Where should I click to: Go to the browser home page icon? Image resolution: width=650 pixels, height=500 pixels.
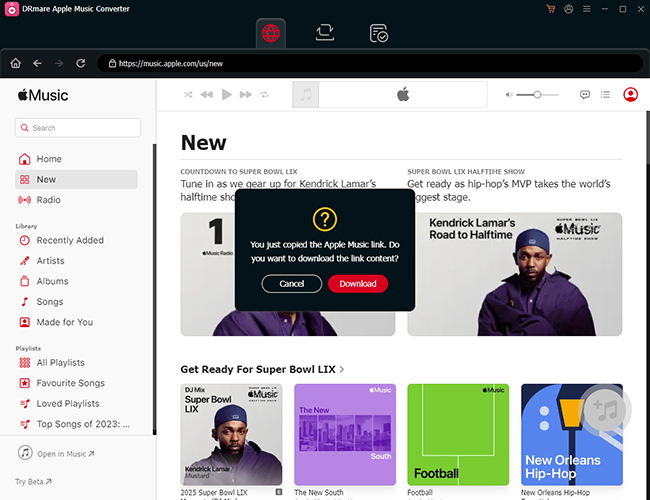click(15, 63)
